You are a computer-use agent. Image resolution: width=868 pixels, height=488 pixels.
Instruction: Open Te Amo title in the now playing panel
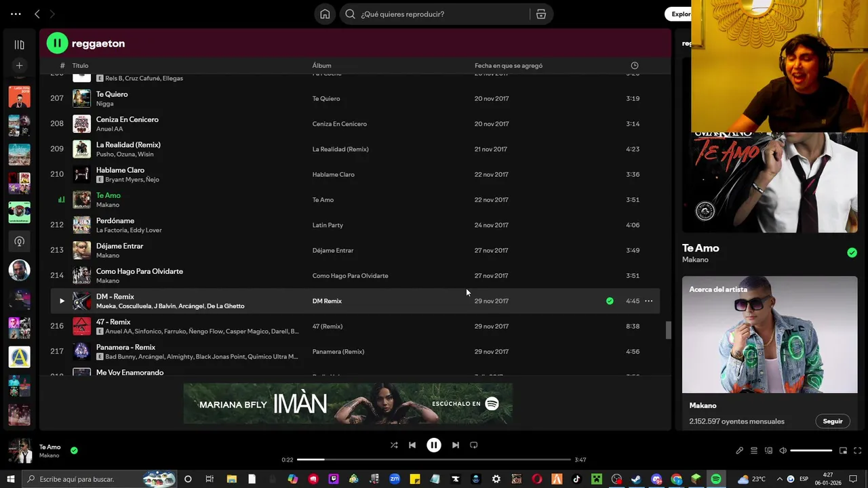[x=701, y=248]
